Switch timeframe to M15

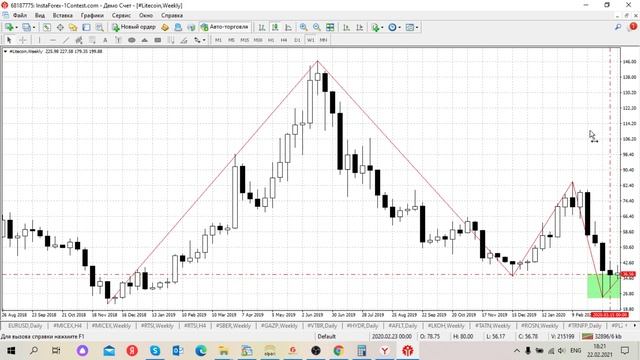point(244,40)
